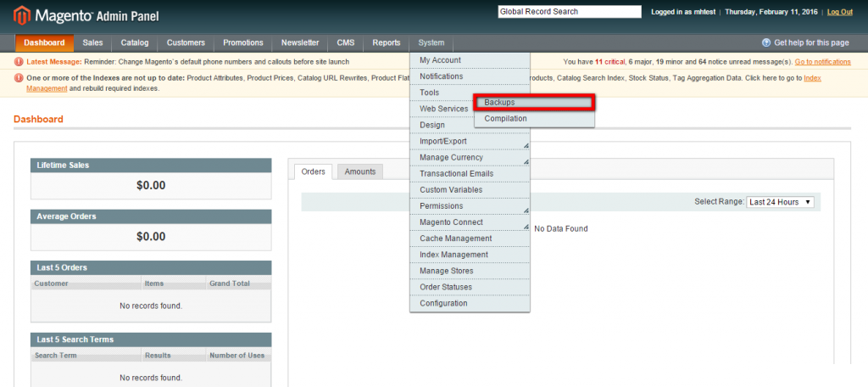Open the Promotions navigation menu
868x387 pixels.
click(243, 42)
